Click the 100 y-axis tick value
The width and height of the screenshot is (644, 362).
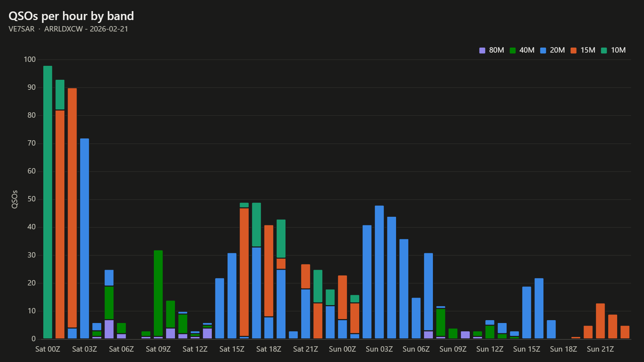pos(30,59)
